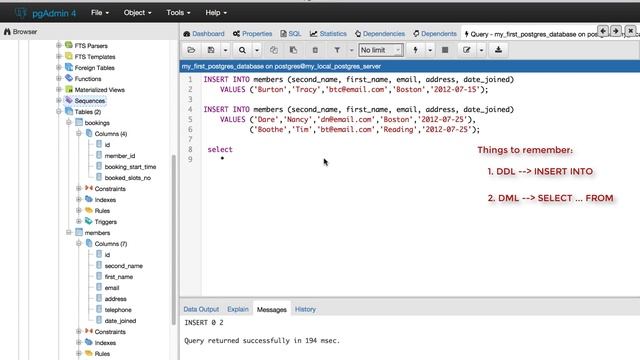Collapse members Columns (7) node
Screen dimensions: 640x360
coord(79,244)
